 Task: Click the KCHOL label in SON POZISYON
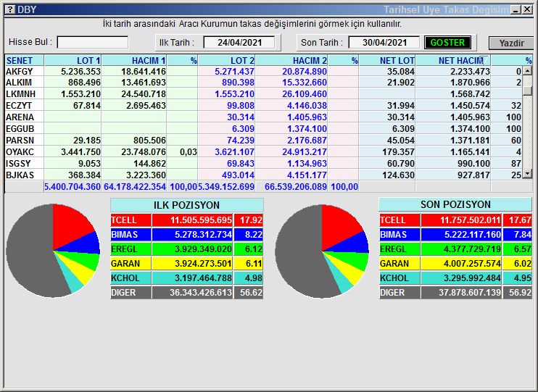click(394, 278)
